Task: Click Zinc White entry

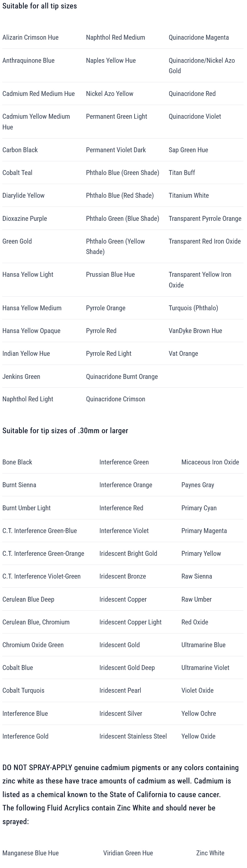Action: click(x=210, y=853)
